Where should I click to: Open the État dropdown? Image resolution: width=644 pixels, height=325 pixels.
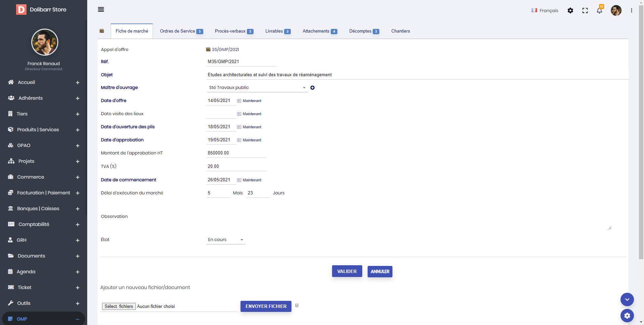coord(226,240)
